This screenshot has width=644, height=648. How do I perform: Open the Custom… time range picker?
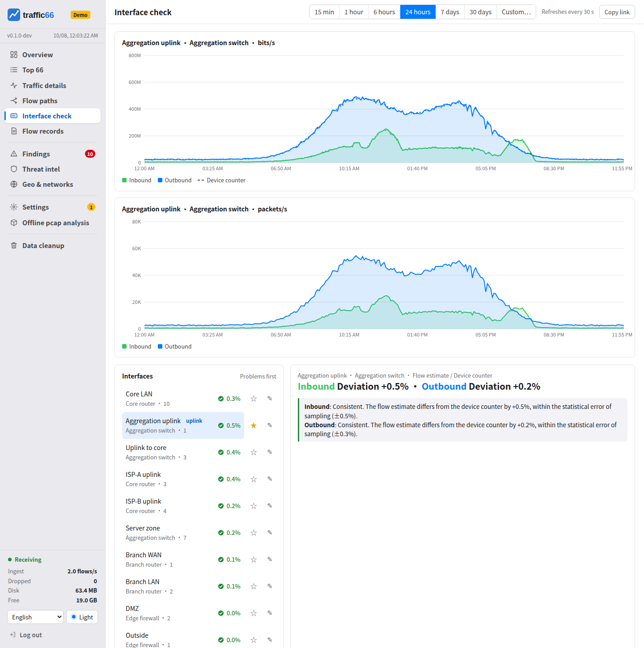coord(516,12)
